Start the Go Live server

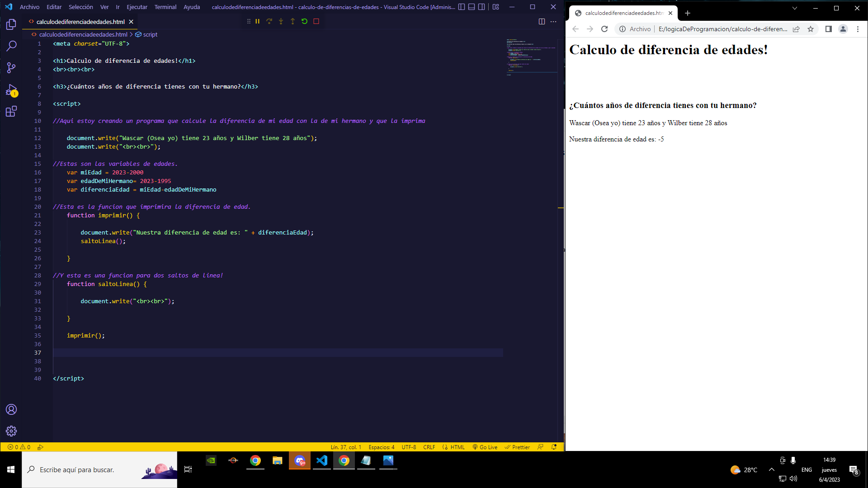tap(485, 447)
